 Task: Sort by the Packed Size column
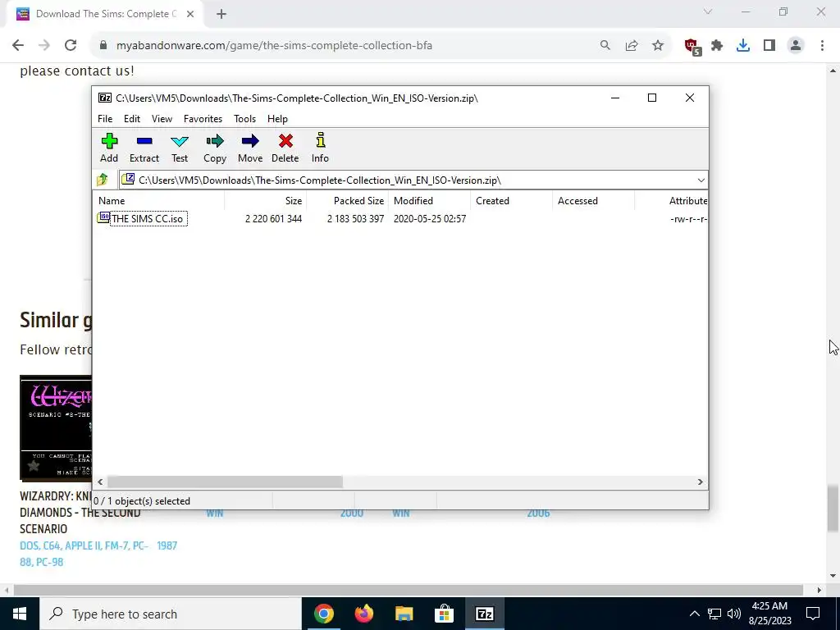347,201
